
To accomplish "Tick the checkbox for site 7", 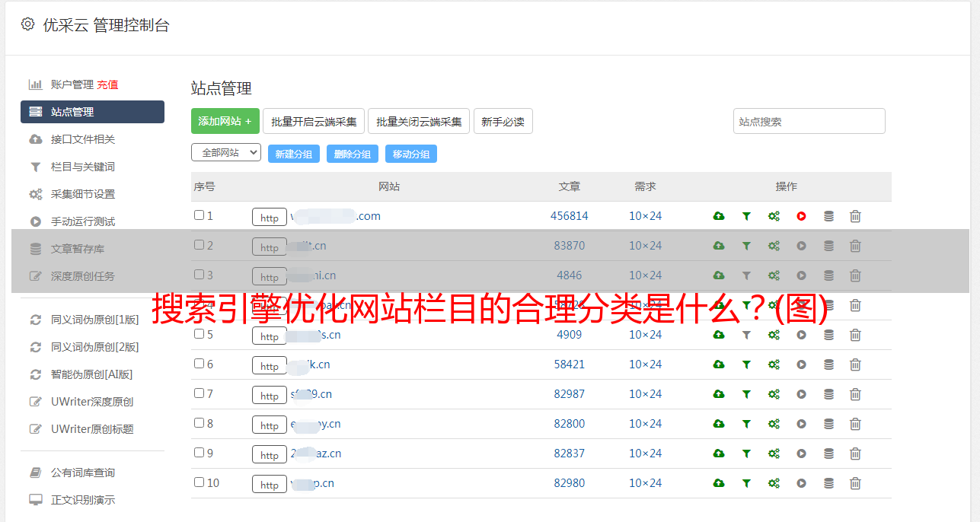I will coord(199,393).
